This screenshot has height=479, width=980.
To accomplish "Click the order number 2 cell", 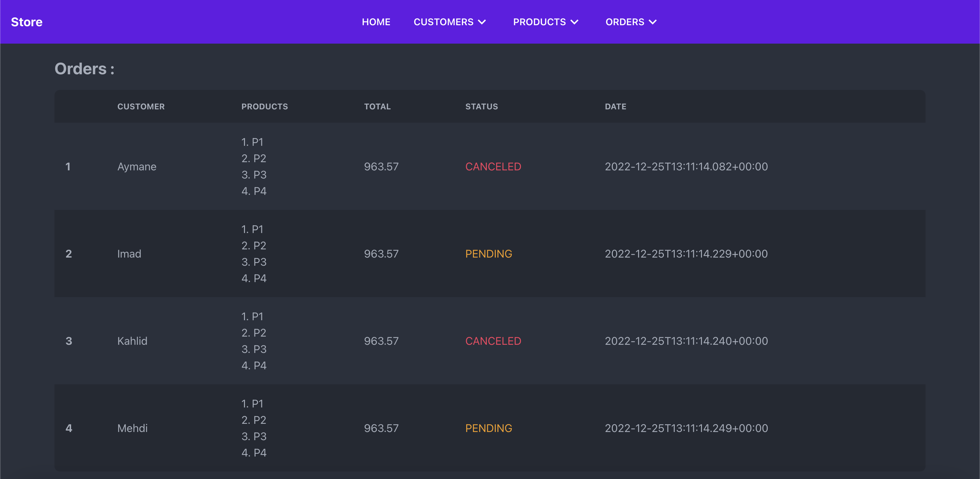I will 68,253.
